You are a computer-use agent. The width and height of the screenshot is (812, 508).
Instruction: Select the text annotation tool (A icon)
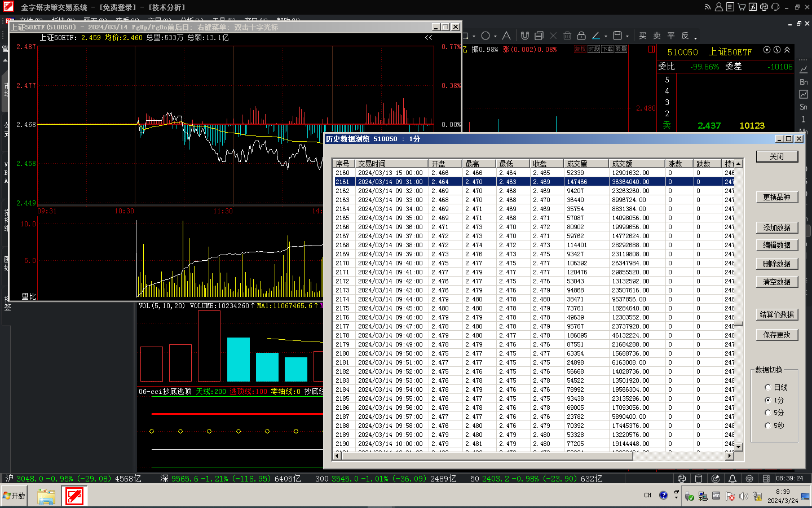[x=506, y=36]
